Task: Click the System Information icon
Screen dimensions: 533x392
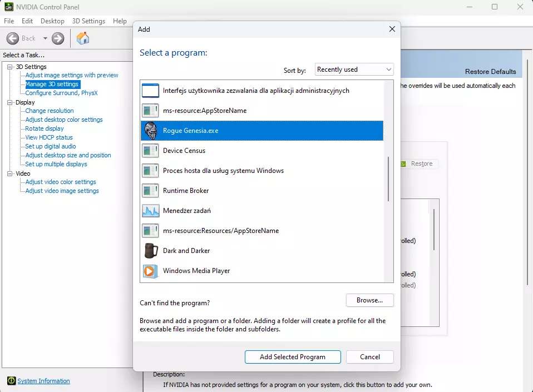Action: click(12, 381)
